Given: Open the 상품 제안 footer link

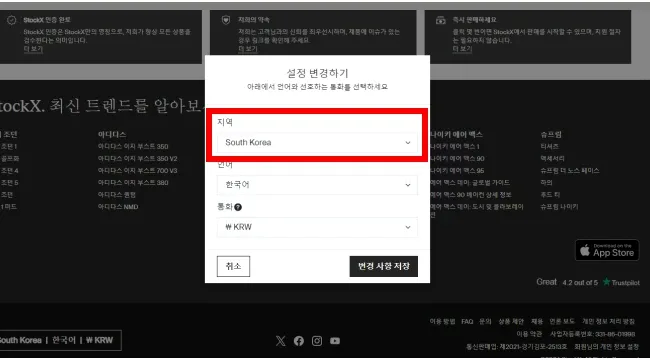Looking at the screenshot, I should tap(511, 321).
